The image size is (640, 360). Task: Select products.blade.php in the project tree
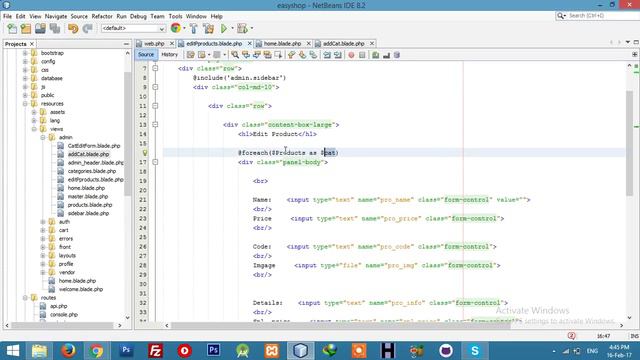pos(90,205)
